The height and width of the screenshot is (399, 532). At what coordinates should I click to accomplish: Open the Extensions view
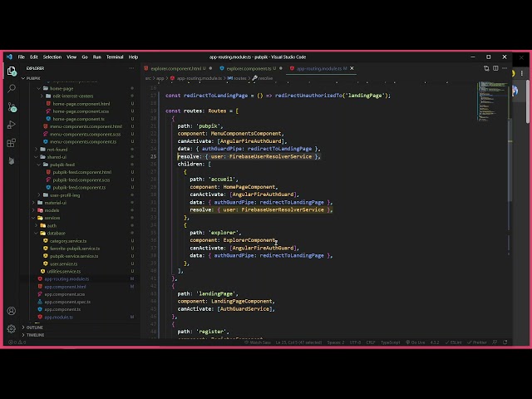point(12,143)
